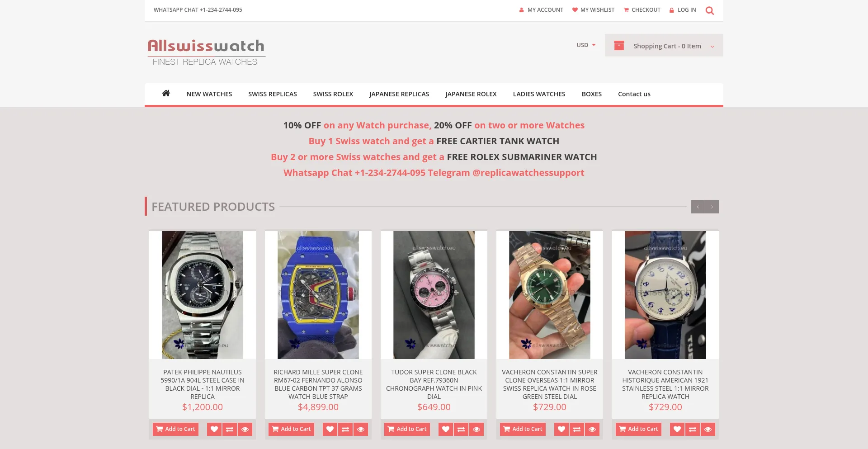The height and width of the screenshot is (449, 868).
Task: Open the search magnifier icon
Action: pyautogui.click(x=709, y=10)
